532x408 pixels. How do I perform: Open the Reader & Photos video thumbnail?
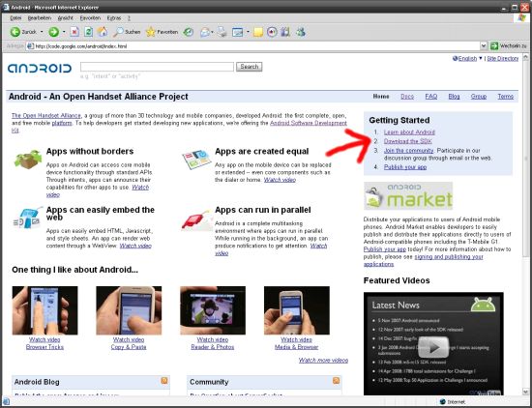(x=213, y=310)
